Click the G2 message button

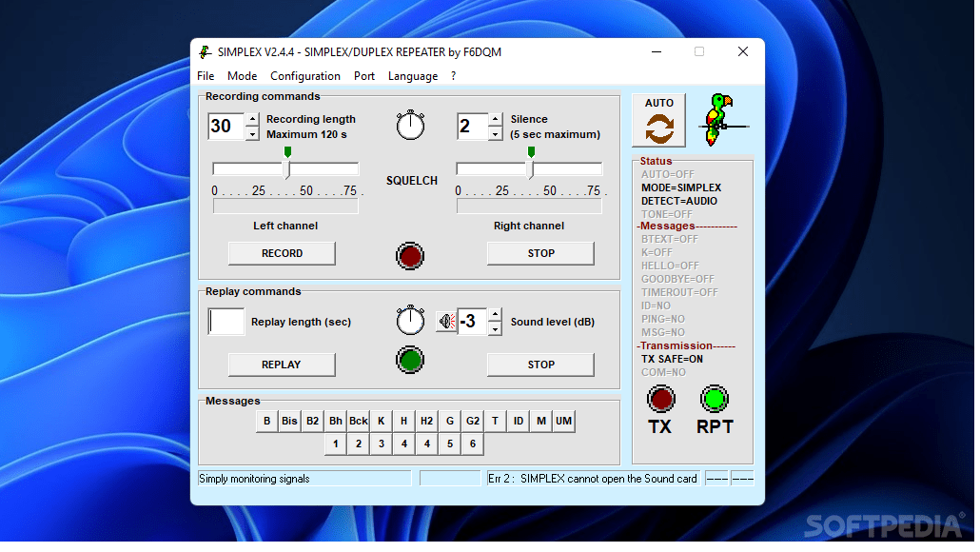[x=473, y=421]
